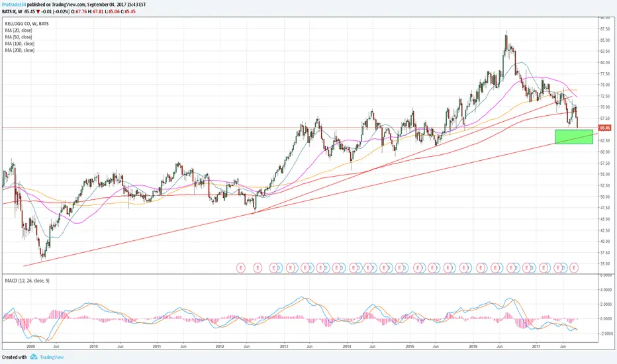Click the 2010 time axis label
617x364 pixels.
[93, 347]
